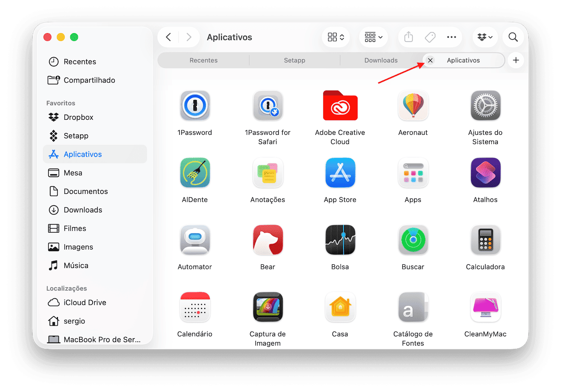
Task: Open Documentos in the sidebar
Action: (95, 191)
